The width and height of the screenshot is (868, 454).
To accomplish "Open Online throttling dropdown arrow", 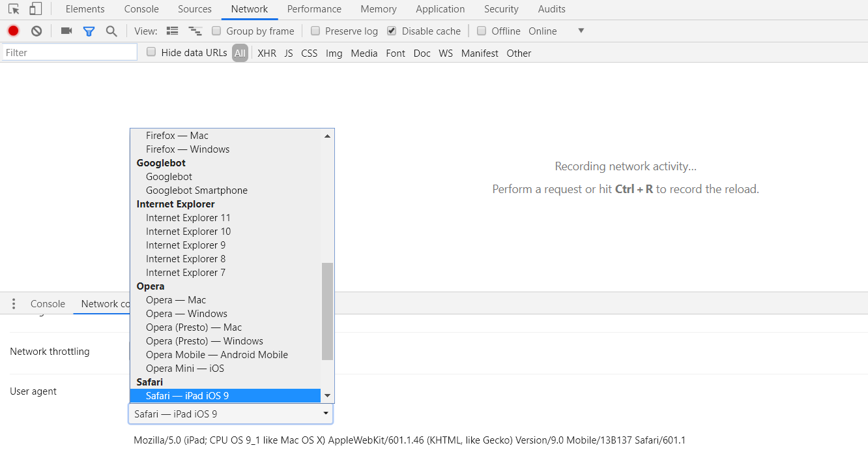I will tap(581, 31).
